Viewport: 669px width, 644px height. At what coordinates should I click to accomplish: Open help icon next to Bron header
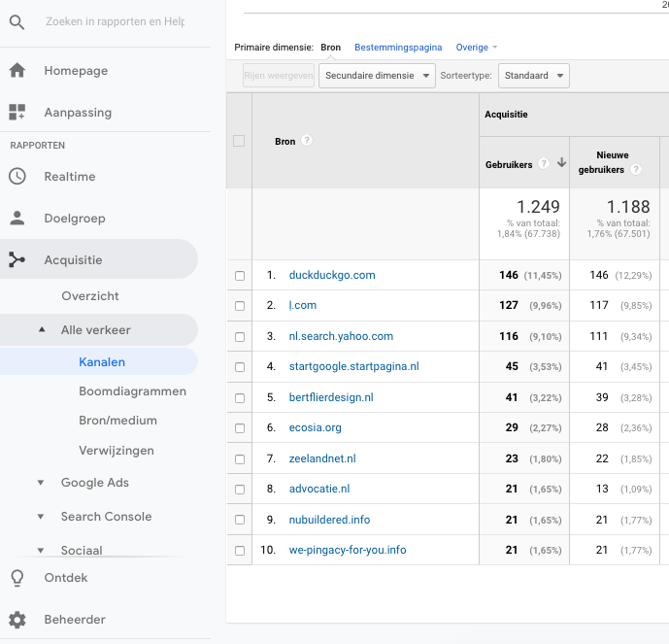pos(307,140)
